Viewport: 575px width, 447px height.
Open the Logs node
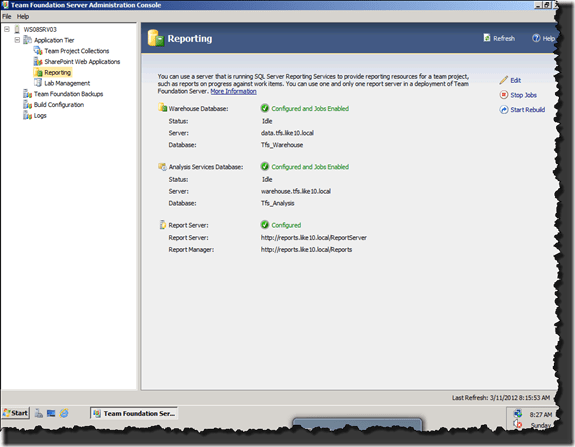(40, 116)
